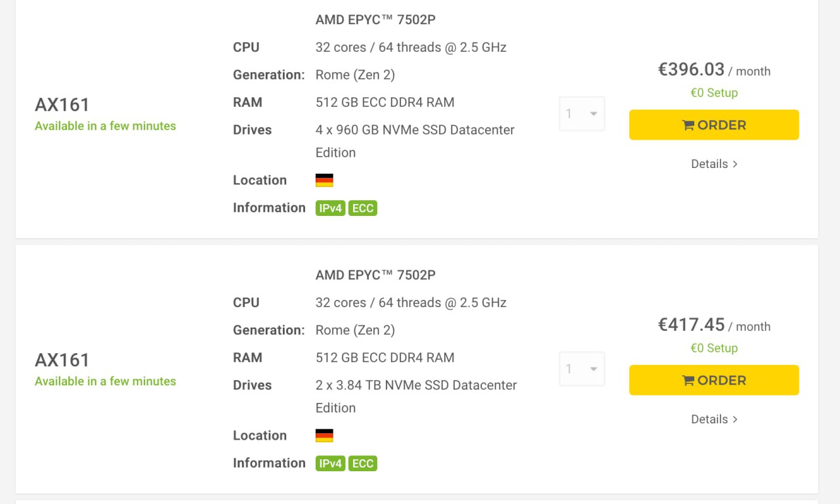This screenshot has height=504, width=840.
Task: Open the quantity dropdown for the €396.03 server
Action: click(x=581, y=114)
